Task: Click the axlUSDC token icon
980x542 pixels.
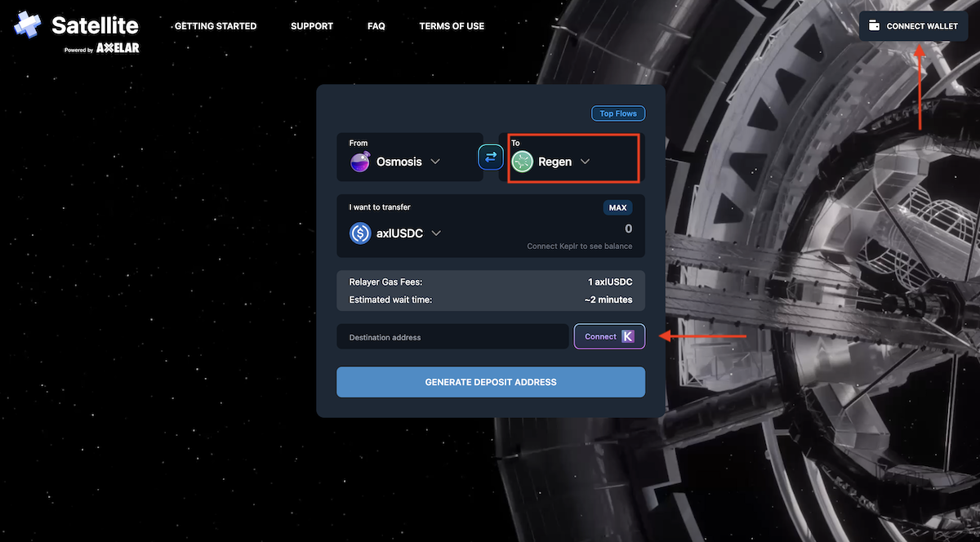Action: (x=360, y=233)
